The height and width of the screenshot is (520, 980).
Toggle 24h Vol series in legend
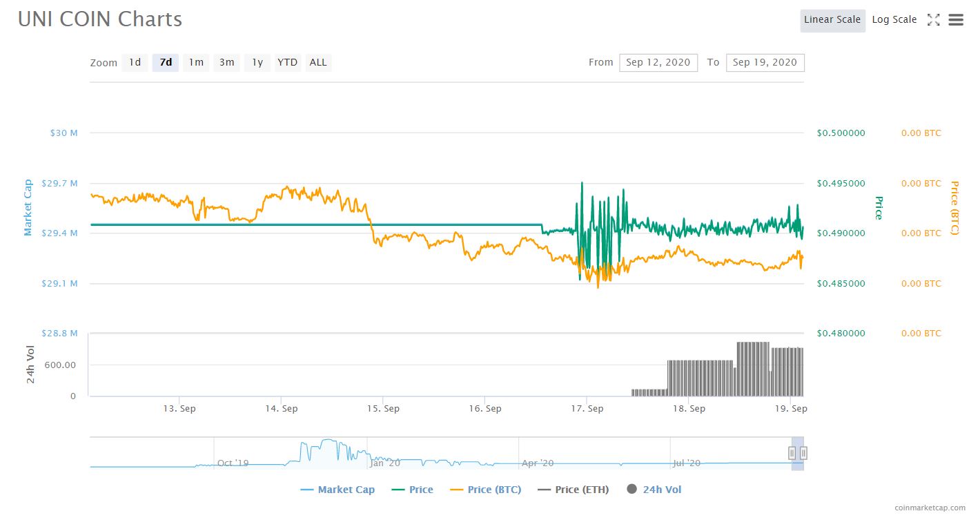pyautogui.click(x=654, y=490)
